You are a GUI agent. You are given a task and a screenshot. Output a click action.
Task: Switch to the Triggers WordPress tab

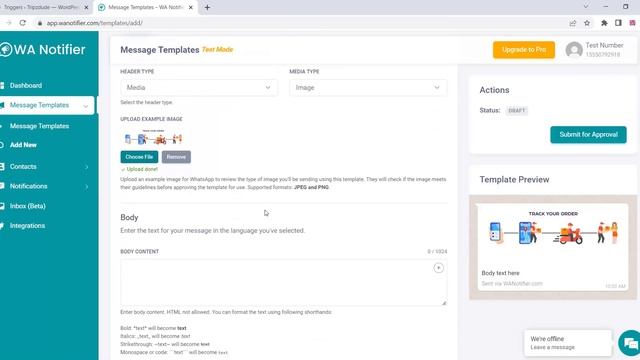(x=41, y=7)
